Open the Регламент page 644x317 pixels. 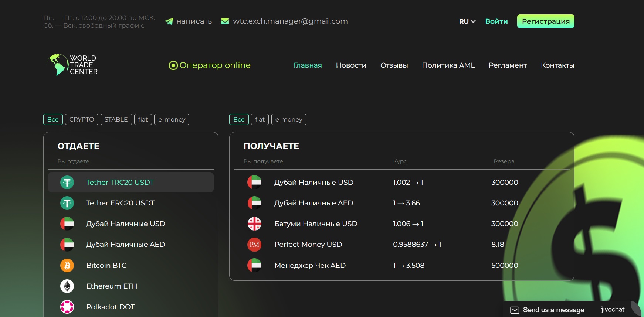click(x=508, y=65)
